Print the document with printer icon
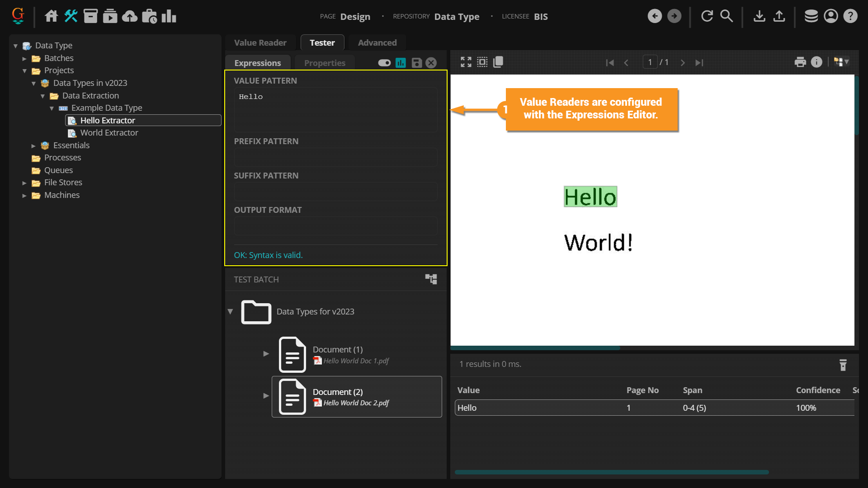The height and width of the screenshot is (488, 868). click(x=800, y=62)
